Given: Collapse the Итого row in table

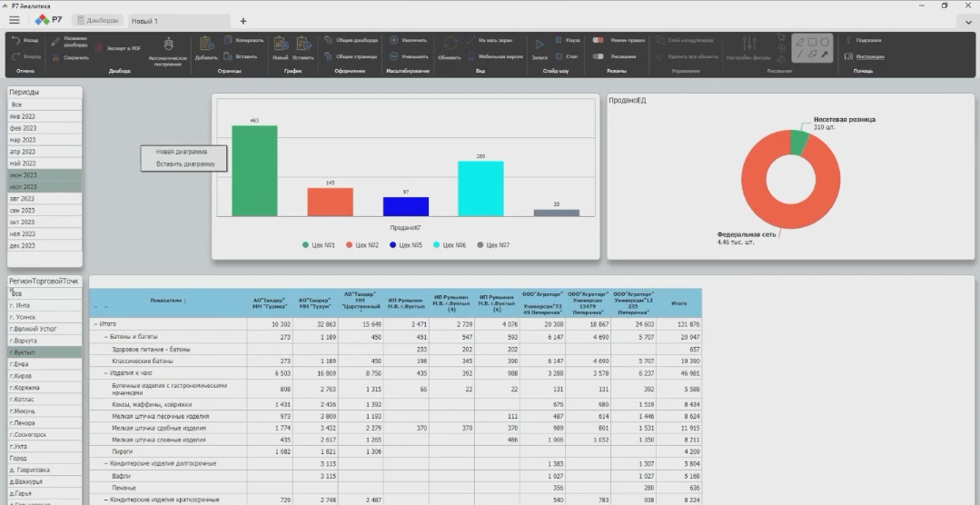Looking at the screenshot, I should point(95,323).
